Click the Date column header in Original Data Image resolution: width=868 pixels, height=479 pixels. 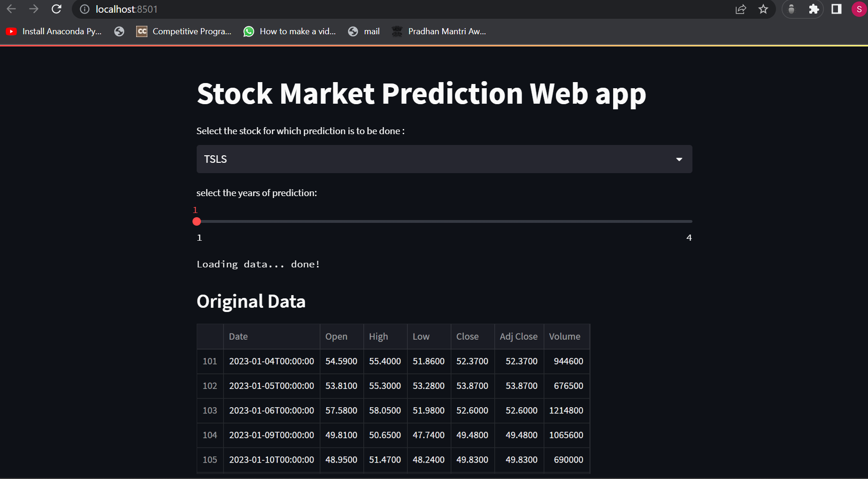coord(238,336)
